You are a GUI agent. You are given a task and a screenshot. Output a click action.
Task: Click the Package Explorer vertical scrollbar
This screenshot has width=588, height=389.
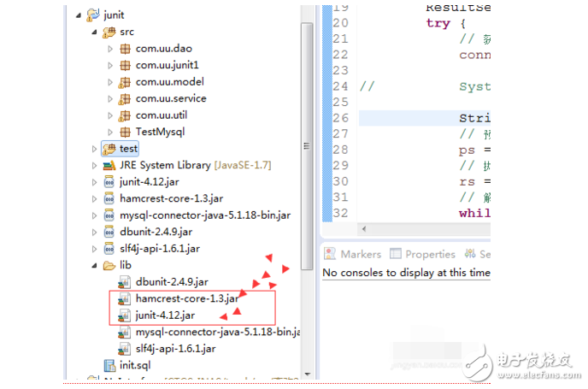pos(307,128)
